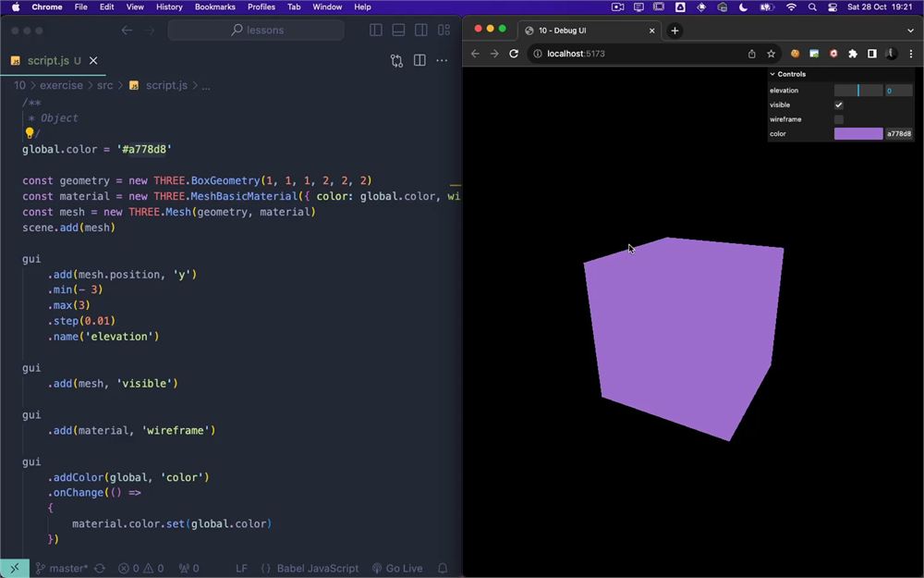Go back in Chrome browser
924x578 pixels.
coord(475,54)
